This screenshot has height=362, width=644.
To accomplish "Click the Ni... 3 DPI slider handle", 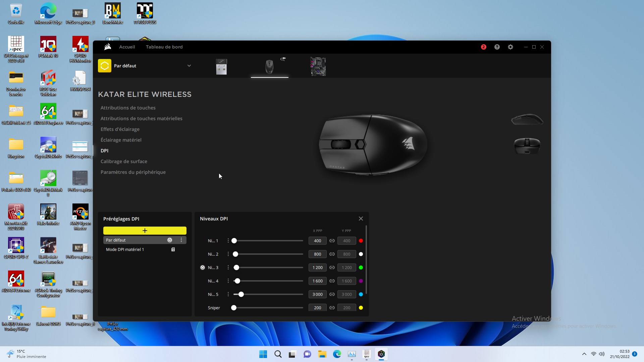I will click(x=236, y=267).
